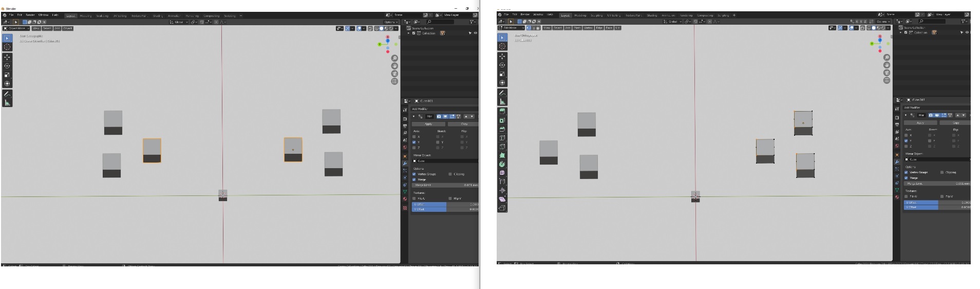The height and width of the screenshot is (289, 980).
Task: Open Edit menu in left Blender window
Action: 20,15
